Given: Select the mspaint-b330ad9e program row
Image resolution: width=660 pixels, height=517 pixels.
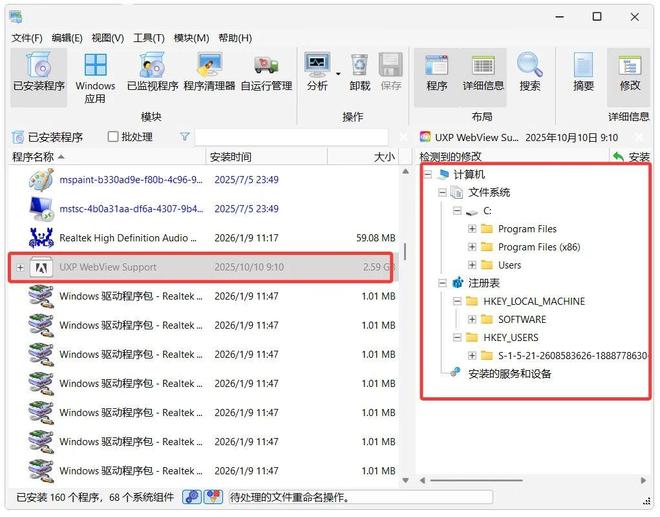Looking at the screenshot, I should pos(203,180).
